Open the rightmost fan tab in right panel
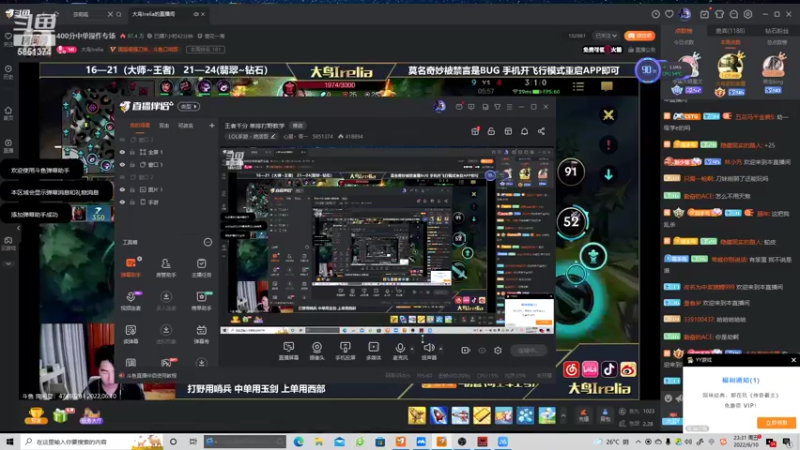Screen dimensions: 800x450 [x=777, y=31]
